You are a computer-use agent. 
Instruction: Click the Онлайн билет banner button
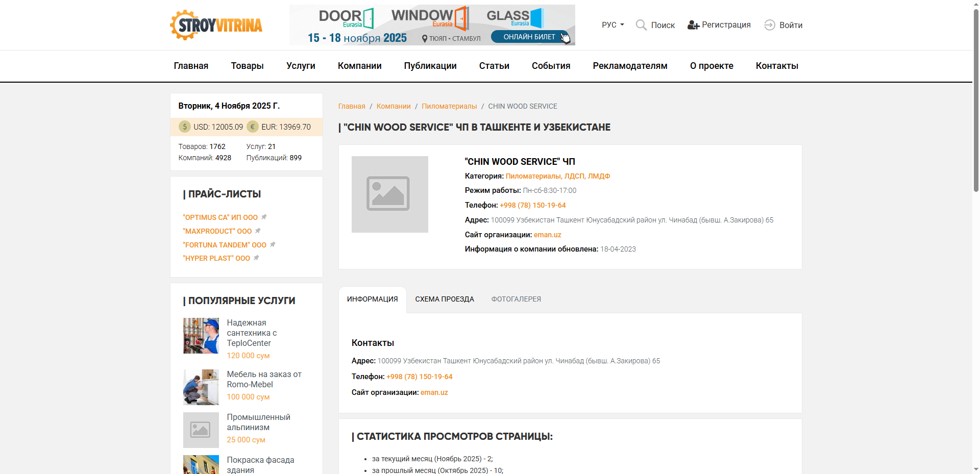point(530,37)
